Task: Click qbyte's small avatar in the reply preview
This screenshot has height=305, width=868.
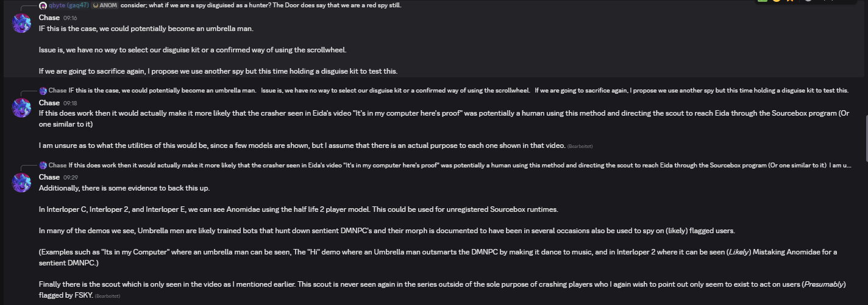Action: [x=43, y=5]
